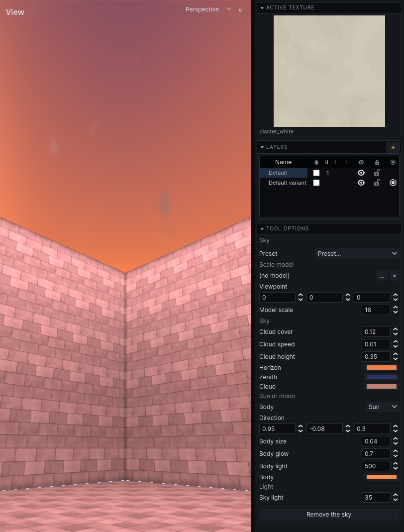The image size is (404, 532).
Task: Adjust Sky light using its stepper arrows
Action: coord(395,497)
